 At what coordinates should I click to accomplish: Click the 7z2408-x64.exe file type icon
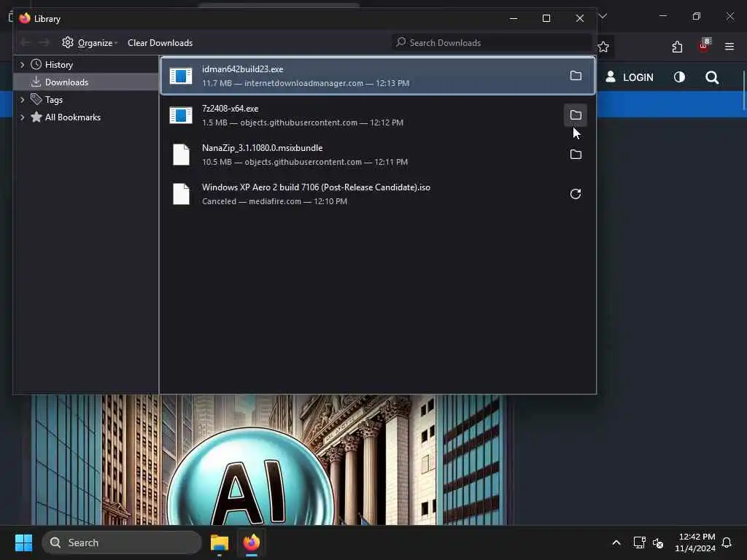pos(181,115)
